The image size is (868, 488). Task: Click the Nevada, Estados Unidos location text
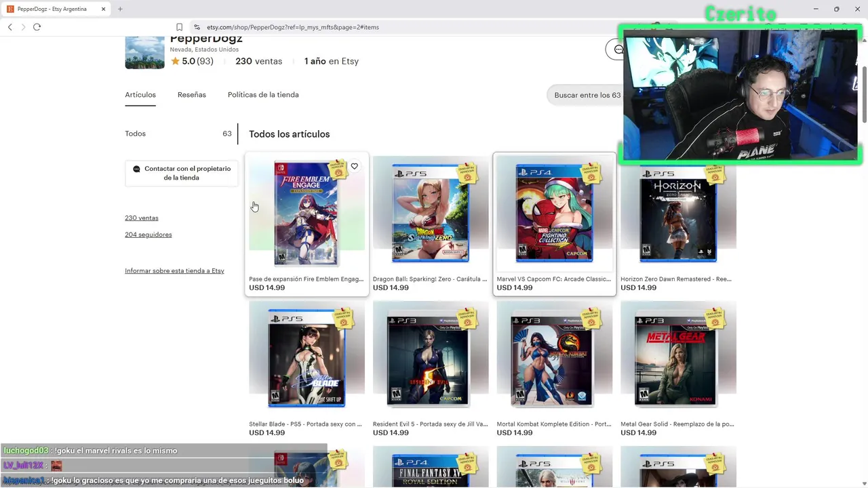pyautogui.click(x=204, y=49)
